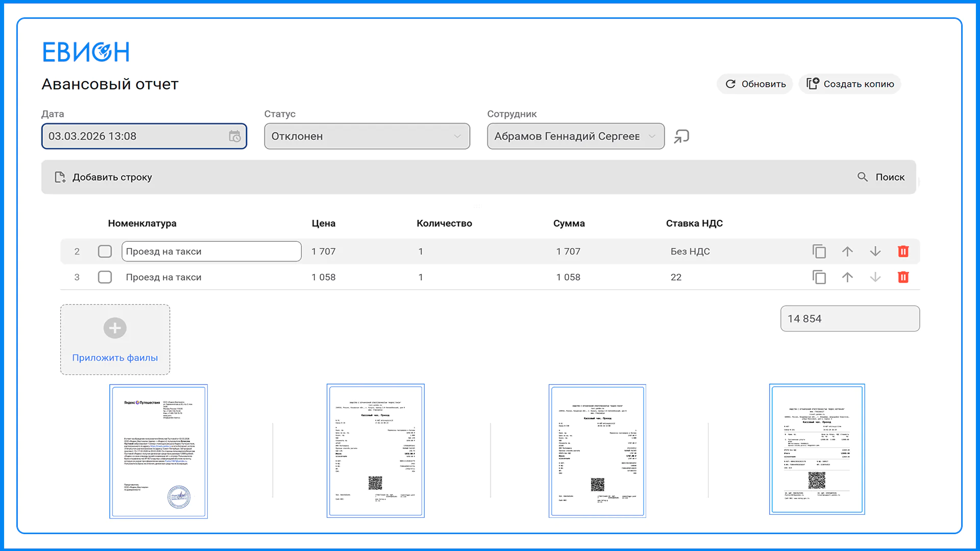This screenshot has height=551, width=980.
Task: Click the refresh icon in Обновить
Action: tap(730, 84)
